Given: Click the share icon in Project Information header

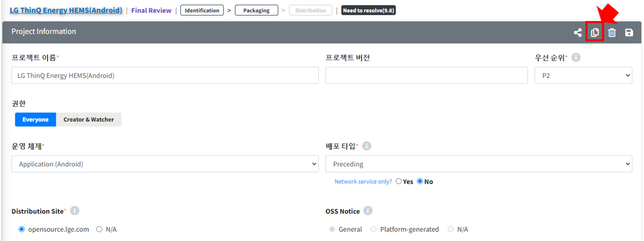Looking at the screenshot, I should (x=578, y=33).
